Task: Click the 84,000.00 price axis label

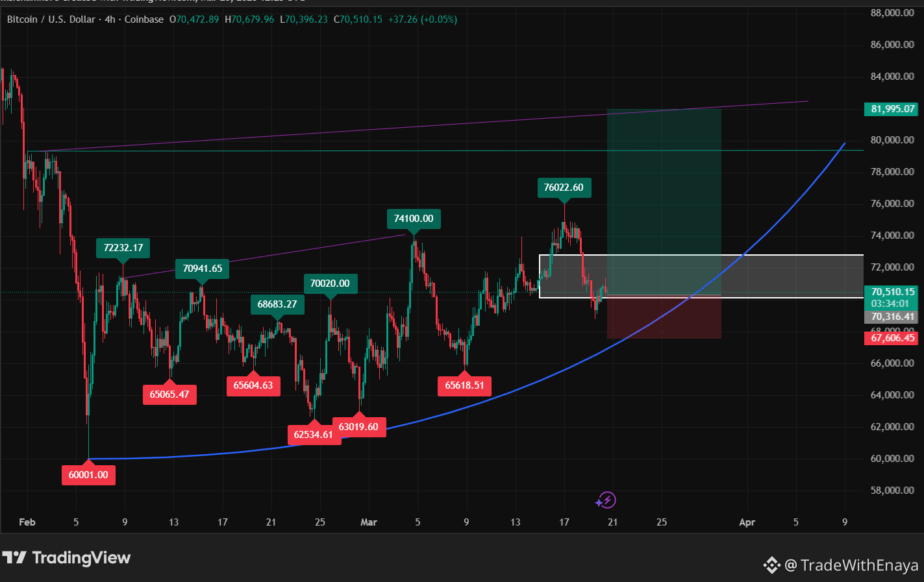Action: 892,77
